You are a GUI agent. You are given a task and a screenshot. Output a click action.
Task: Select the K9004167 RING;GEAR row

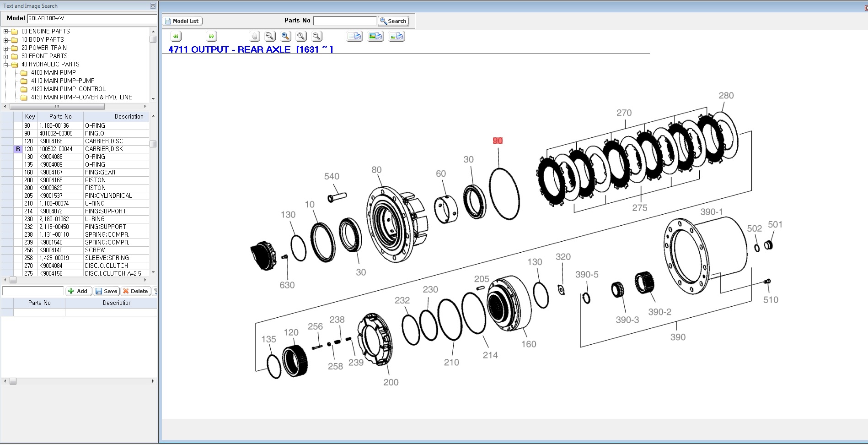75,173
